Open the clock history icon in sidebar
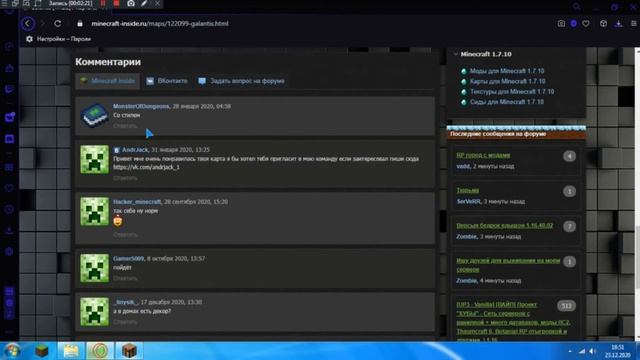Viewport: 640px width, 360px height. 9,209
